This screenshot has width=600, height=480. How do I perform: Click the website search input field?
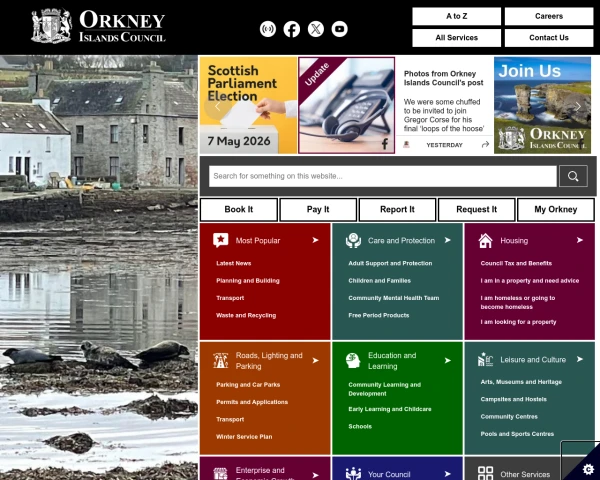coord(383,176)
